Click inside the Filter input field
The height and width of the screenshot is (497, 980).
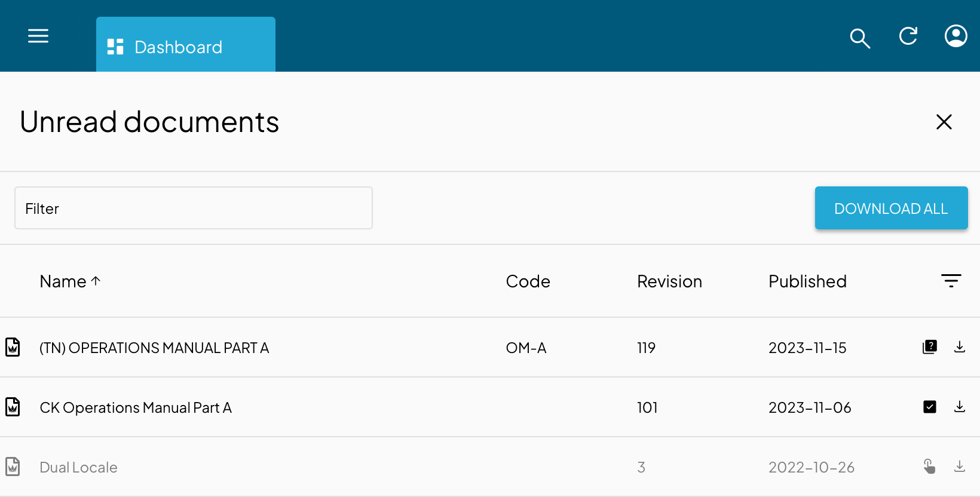pos(194,208)
